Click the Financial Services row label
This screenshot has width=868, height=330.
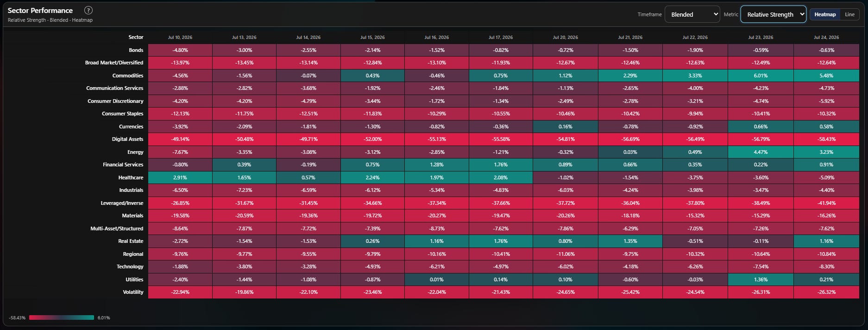tap(123, 165)
